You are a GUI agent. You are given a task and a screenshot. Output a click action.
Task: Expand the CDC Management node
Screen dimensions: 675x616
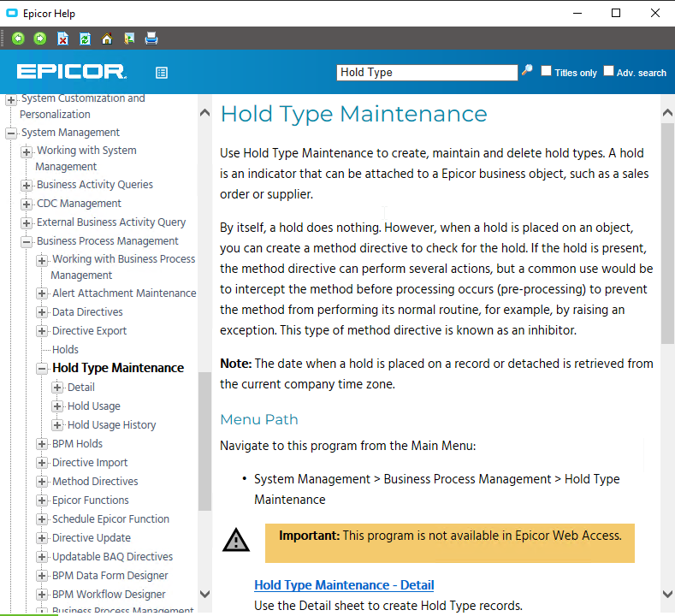[x=27, y=204]
